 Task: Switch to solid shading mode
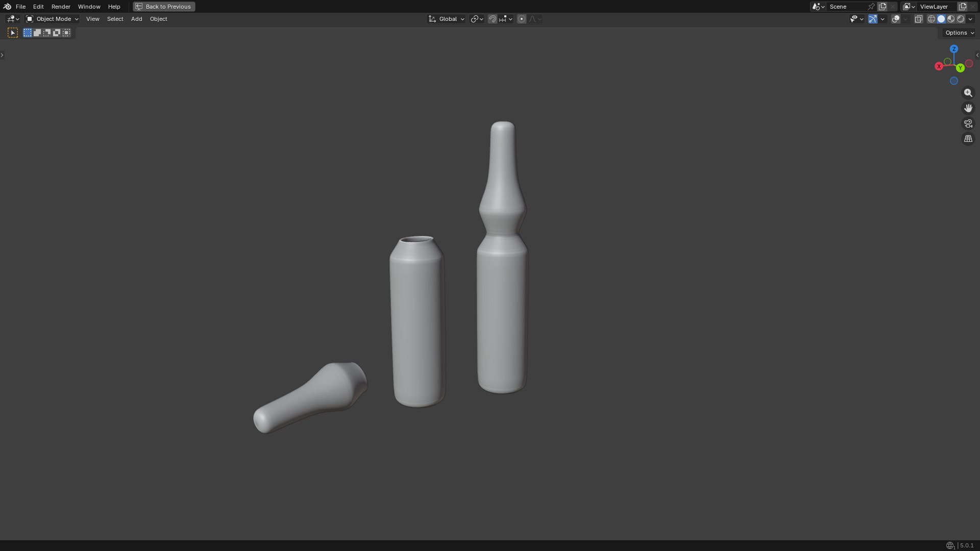click(x=941, y=19)
